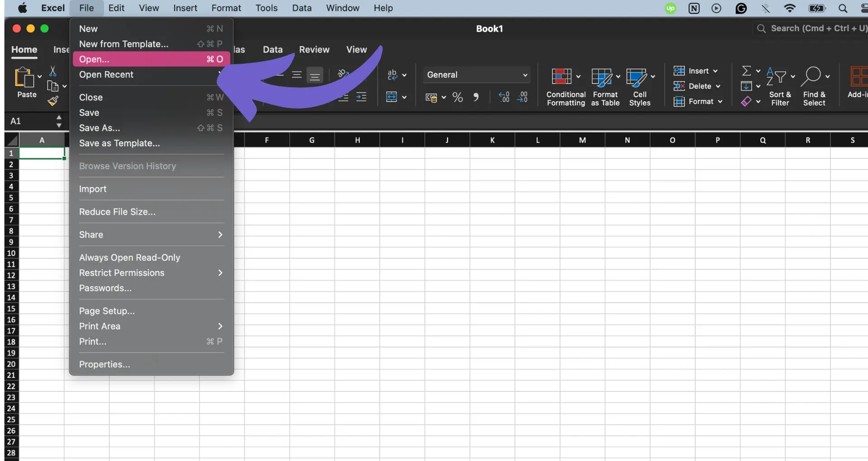868x461 pixels.
Task: Click the Comma Style icon
Action: (x=476, y=97)
